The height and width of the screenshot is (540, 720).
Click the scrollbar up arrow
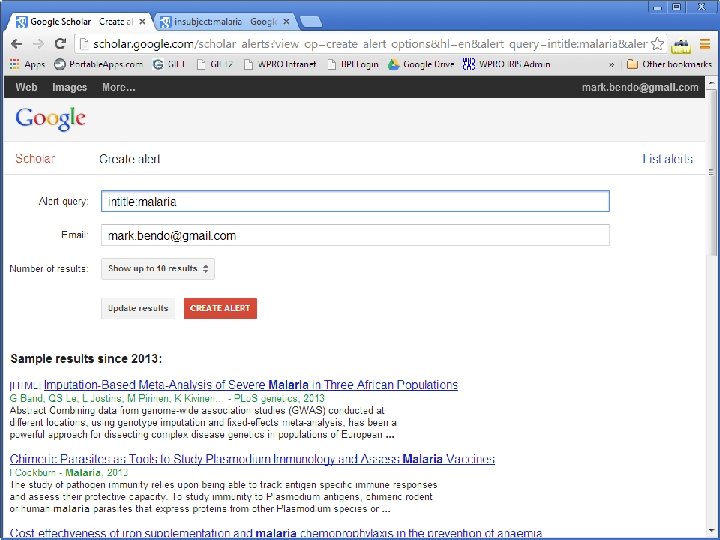click(712, 83)
